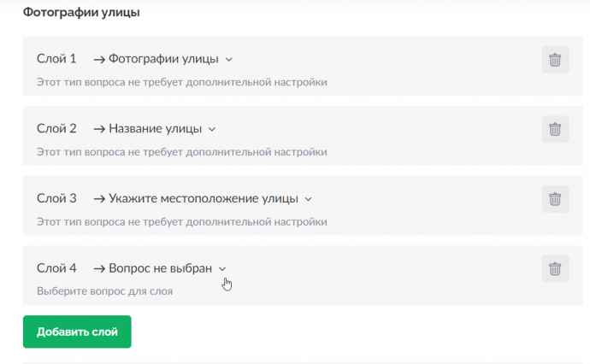
Task: Click the Фотографии улицы section heading
Action: [81, 13]
